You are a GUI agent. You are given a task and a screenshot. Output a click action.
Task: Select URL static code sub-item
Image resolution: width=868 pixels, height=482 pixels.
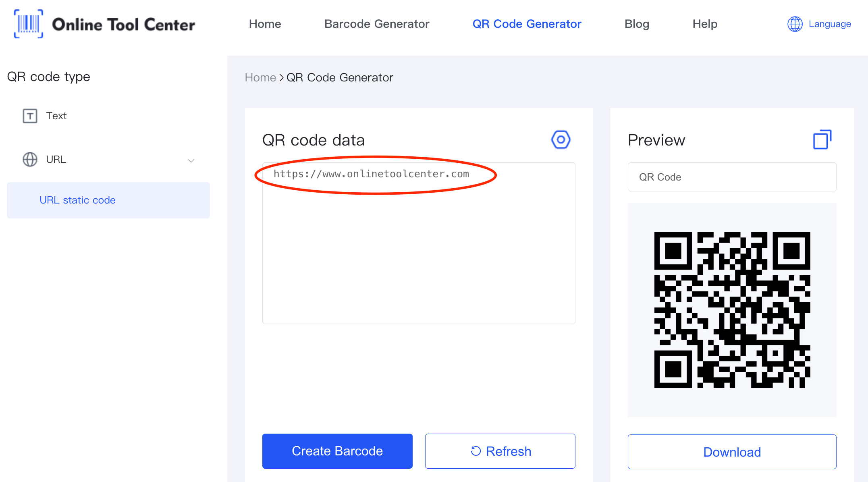click(78, 199)
